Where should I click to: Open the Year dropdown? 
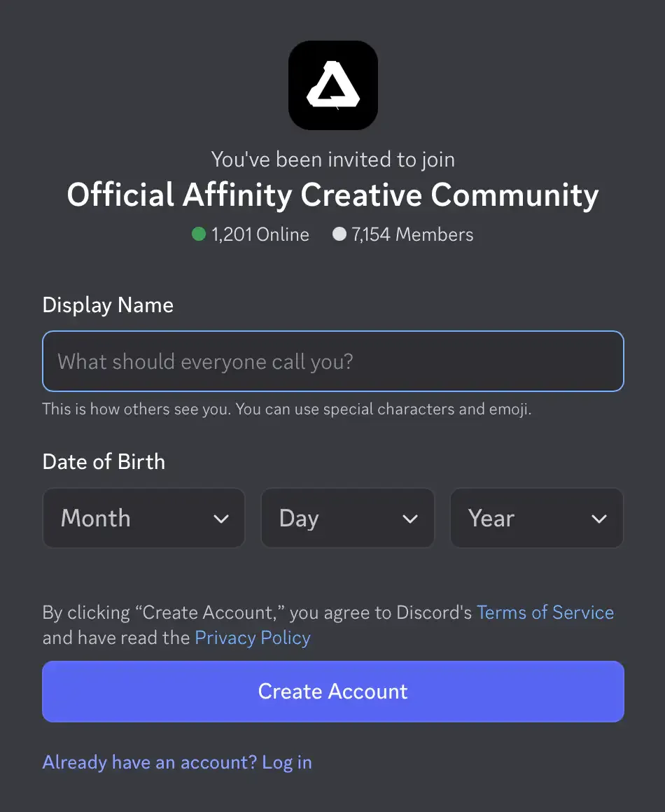pyautogui.click(x=536, y=518)
